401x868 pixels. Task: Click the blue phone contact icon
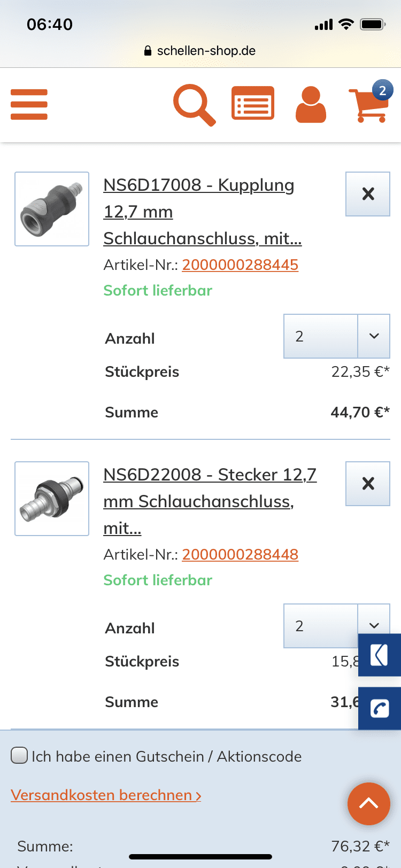(380, 709)
